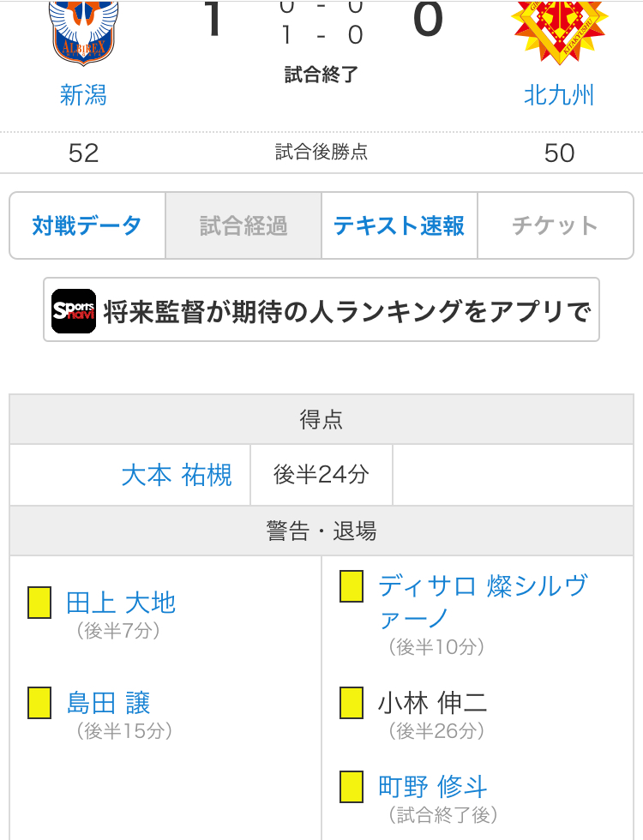Open the 北九州 team page link
The image size is (643, 840).
click(x=559, y=94)
